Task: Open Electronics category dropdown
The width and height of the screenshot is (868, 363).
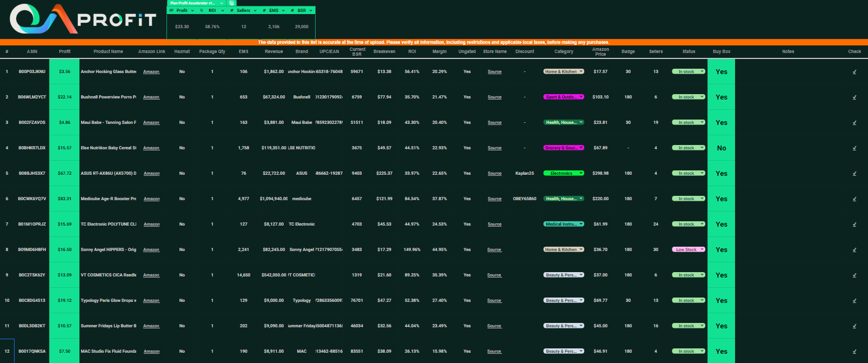Action: point(581,173)
